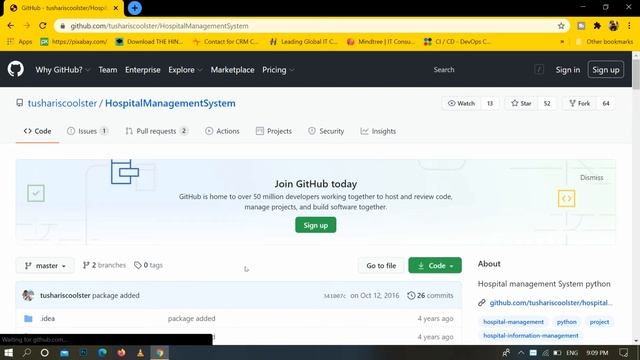Expand the Pricing dropdown menu
The width and height of the screenshot is (640, 360).
click(x=278, y=70)
